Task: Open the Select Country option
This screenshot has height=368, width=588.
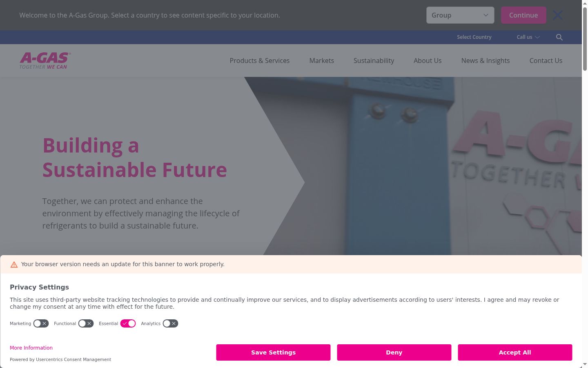Action: point(474,37)
